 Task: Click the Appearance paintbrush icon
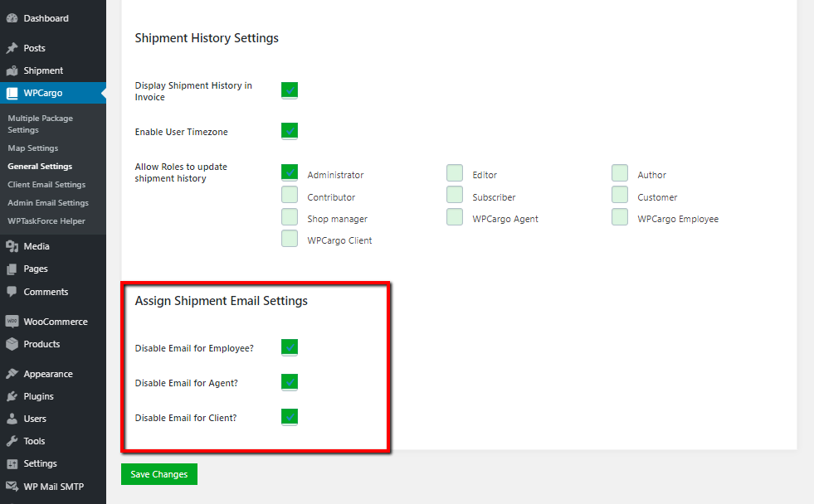(12, 374)
